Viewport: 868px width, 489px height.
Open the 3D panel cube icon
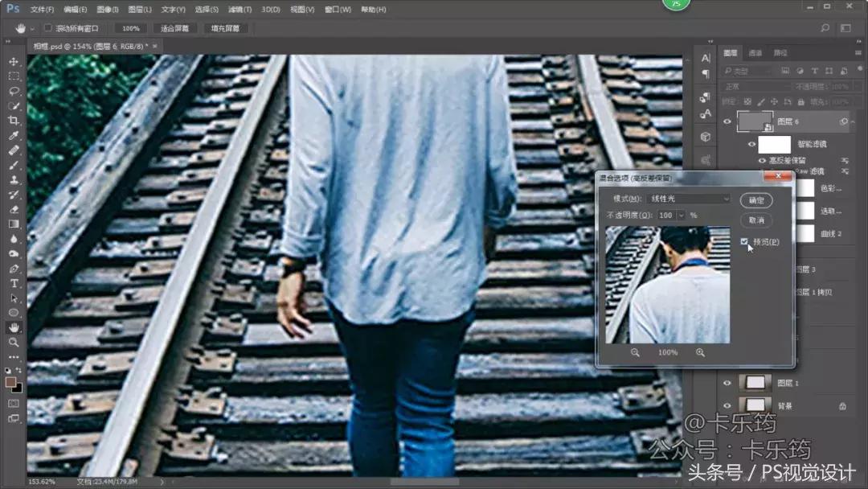click(x=706, y=137)
